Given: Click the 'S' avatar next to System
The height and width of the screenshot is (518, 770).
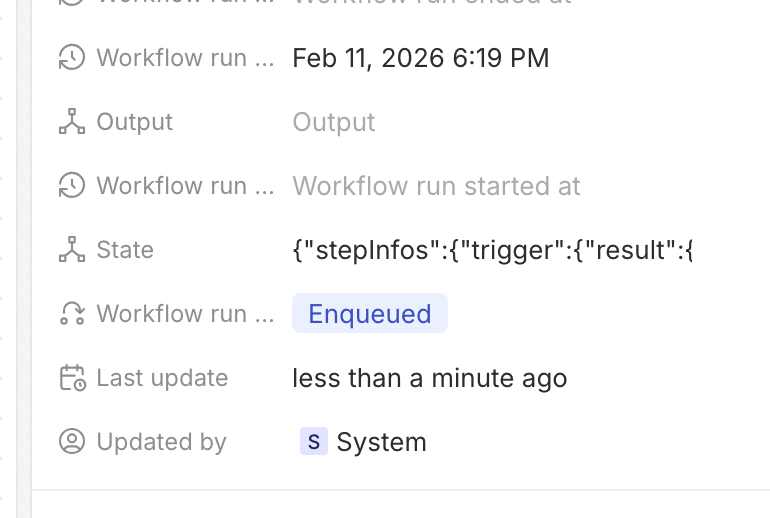Looking at the screenshot, I should 313,442.
